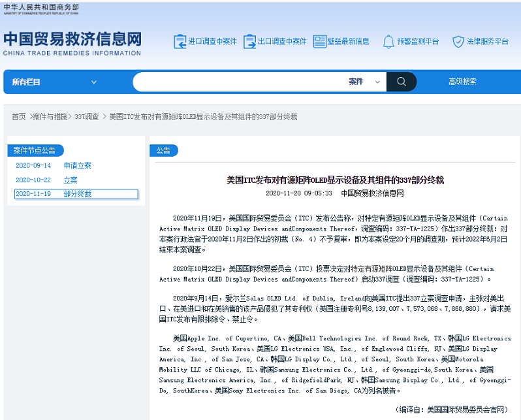Screen dimensions: 521x420
Task: Click the breadcrumb text 美国ITC发布对有源矩阵OLED显示设备
Action: pyautogui.click(x=203, y=117)
